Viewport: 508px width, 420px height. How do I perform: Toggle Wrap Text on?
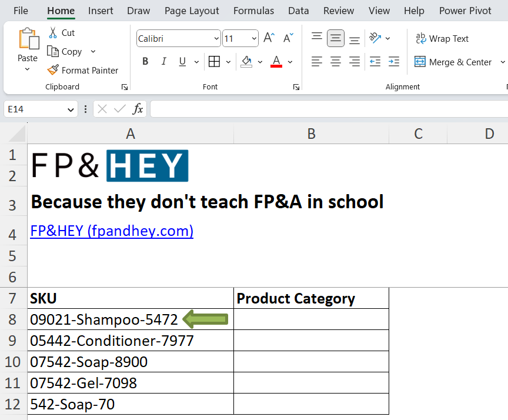(442, 39)
